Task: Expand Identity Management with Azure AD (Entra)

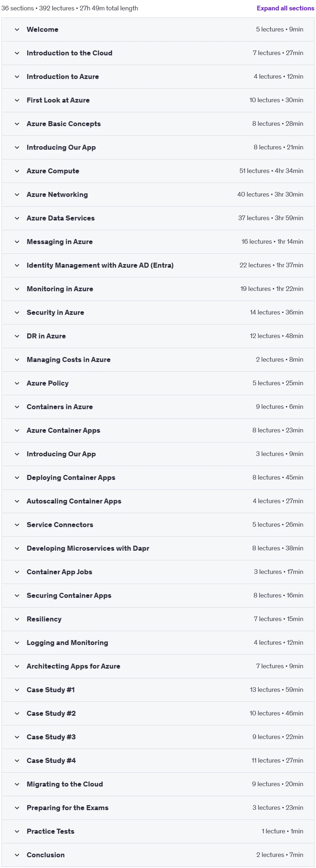Action: pos(158,265)
